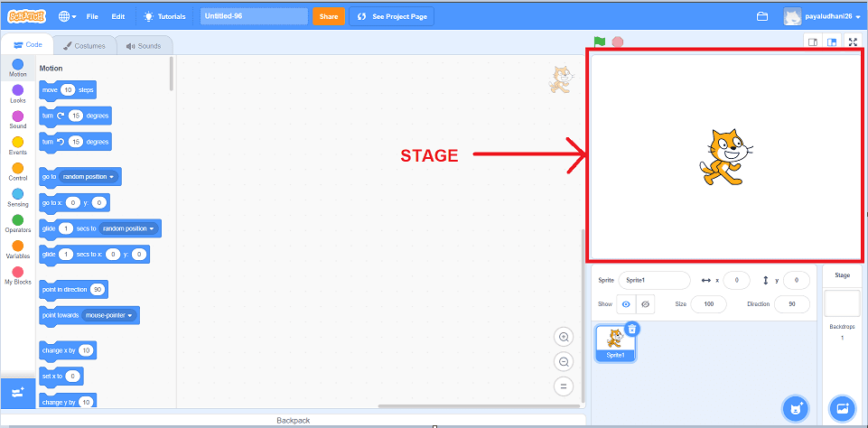
Task: Select the Events block category
Action: (18, 146)
